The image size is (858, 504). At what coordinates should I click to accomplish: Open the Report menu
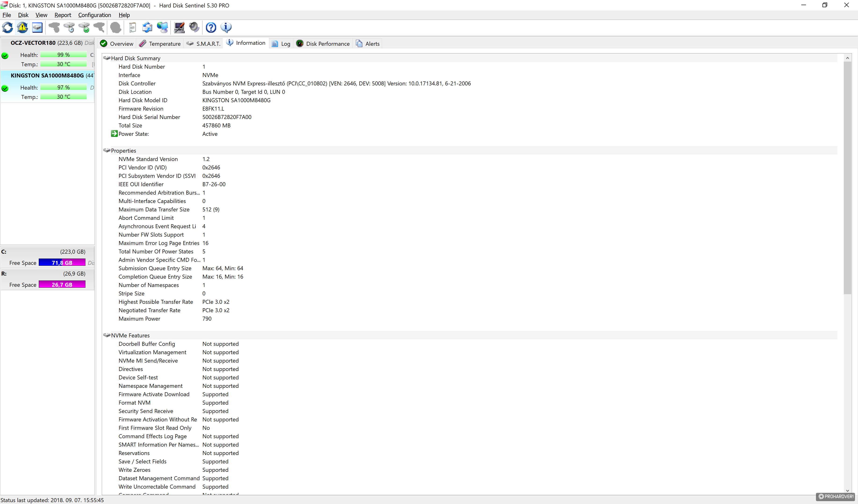[63, 15]
